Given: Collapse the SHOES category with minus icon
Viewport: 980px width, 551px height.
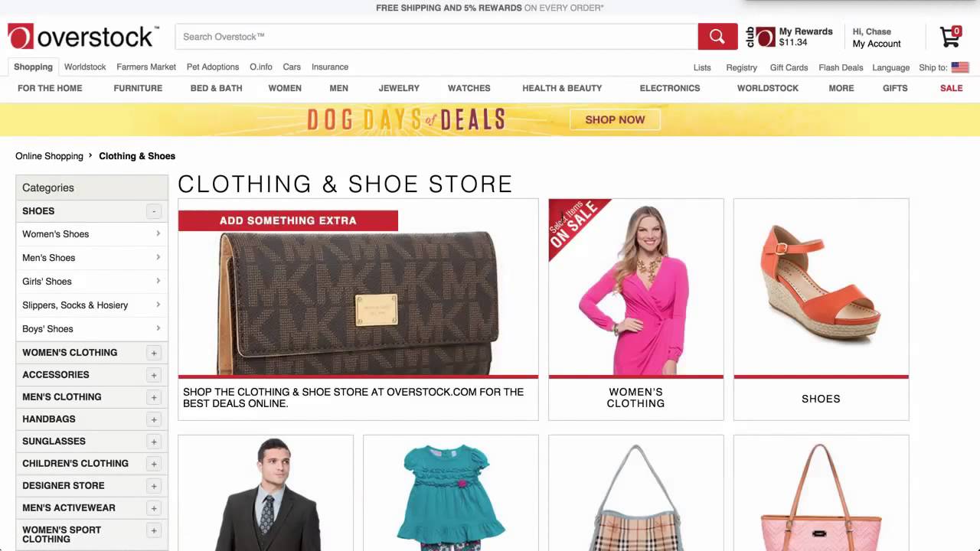Looking at the screenshot, I should click(154, 211).
